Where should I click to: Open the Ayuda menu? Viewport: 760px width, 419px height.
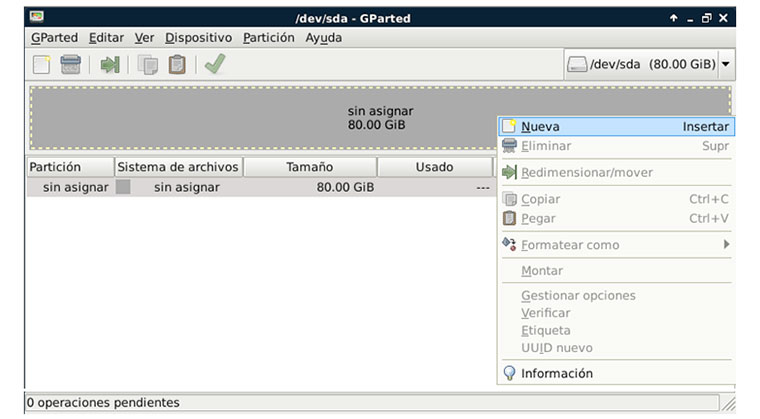pyautogui.click(x=323, y=38)
